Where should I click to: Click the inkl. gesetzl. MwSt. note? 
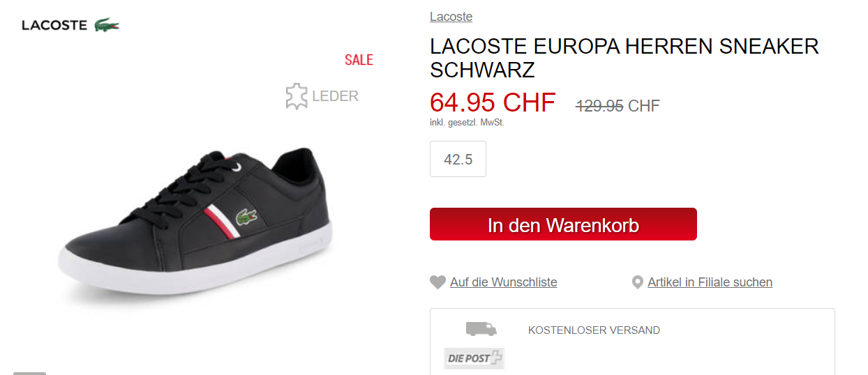467,123
